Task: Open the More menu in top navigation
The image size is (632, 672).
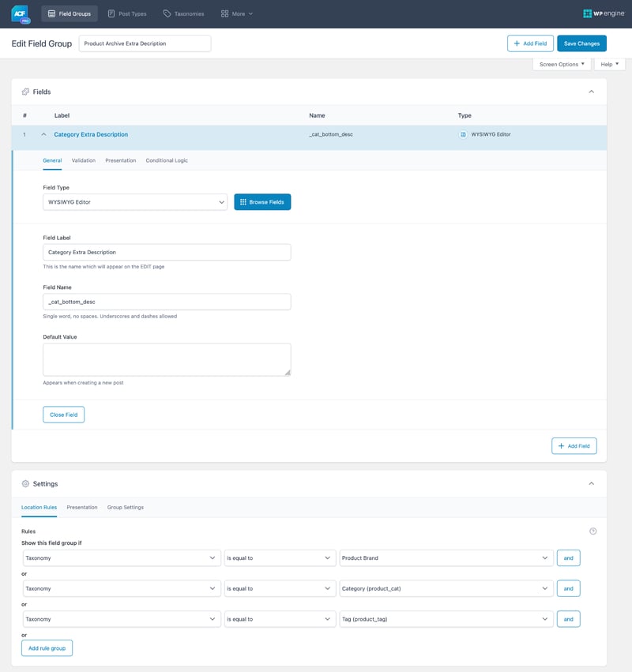Action: [x=237, y=13]
